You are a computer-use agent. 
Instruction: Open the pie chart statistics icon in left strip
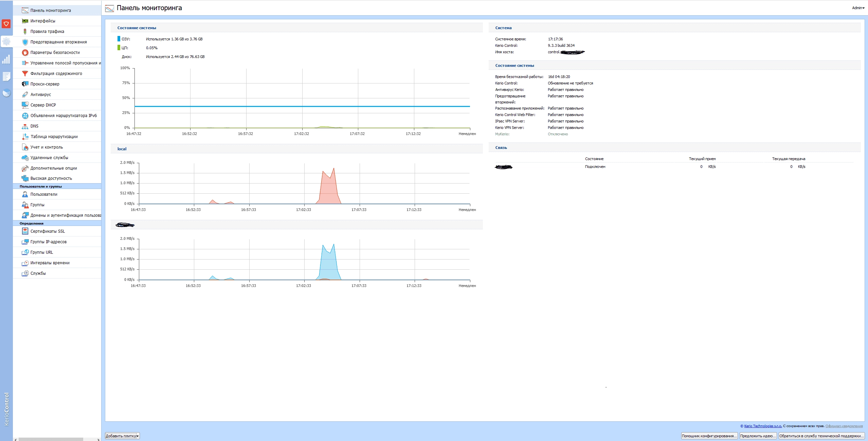click(x=6, y=93)
